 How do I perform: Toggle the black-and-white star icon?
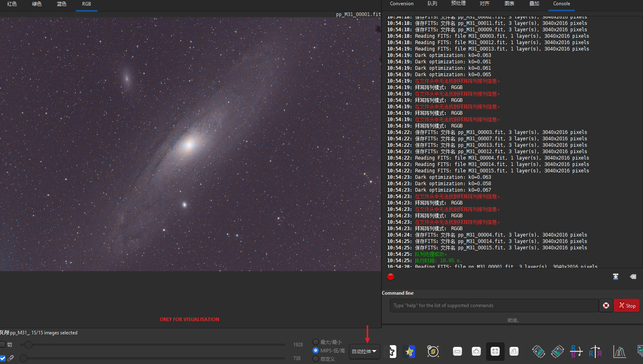click(390, 352)
